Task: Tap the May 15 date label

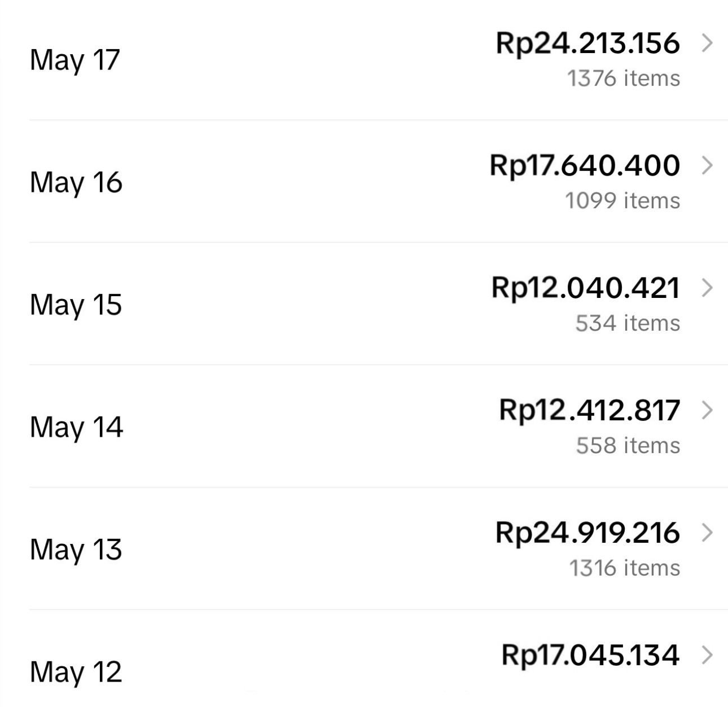Action: pos(76,305)
